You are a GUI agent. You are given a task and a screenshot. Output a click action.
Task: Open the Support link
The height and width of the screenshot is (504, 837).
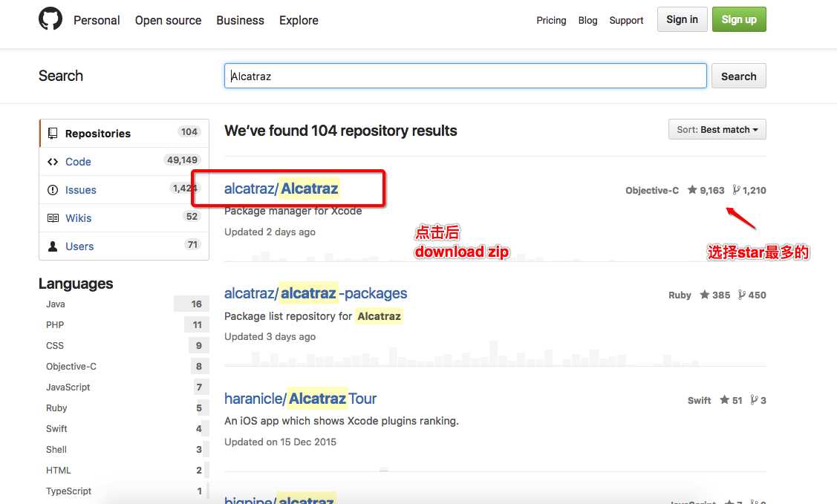coord(626,20)
